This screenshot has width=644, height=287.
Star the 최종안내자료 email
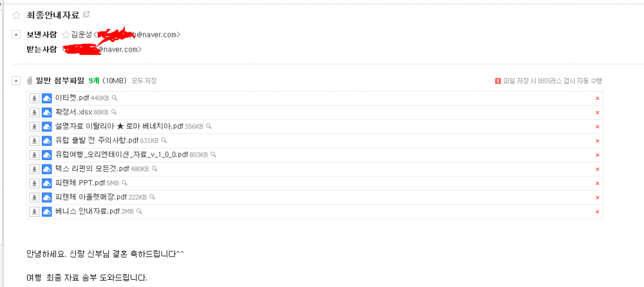click(x=17, y=15)
